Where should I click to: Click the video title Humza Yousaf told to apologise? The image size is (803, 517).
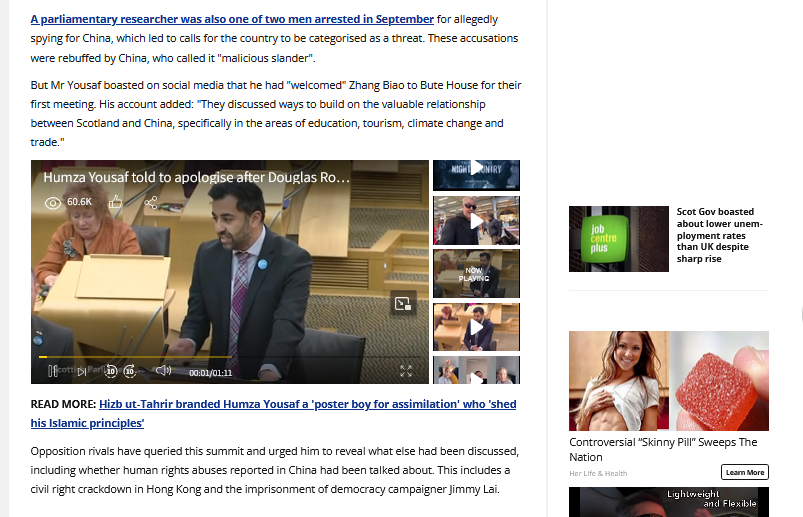pyautogui.click(x=196, y=177)
